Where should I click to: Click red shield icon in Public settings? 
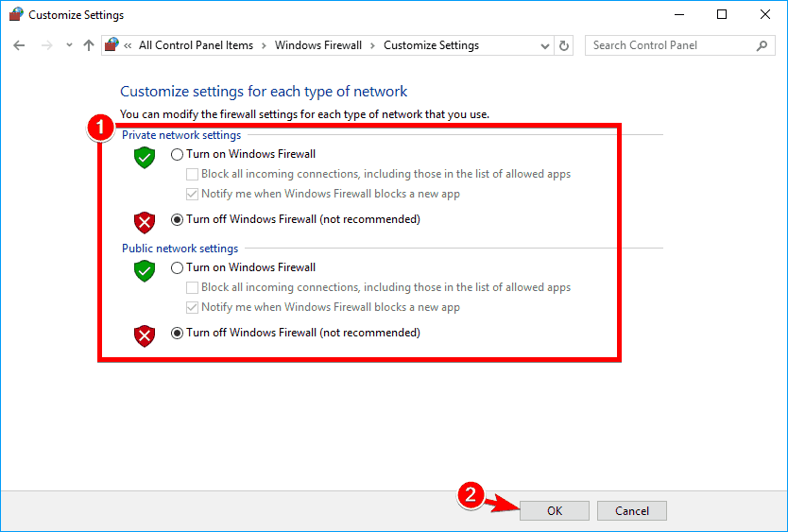[x=145, y=335]
